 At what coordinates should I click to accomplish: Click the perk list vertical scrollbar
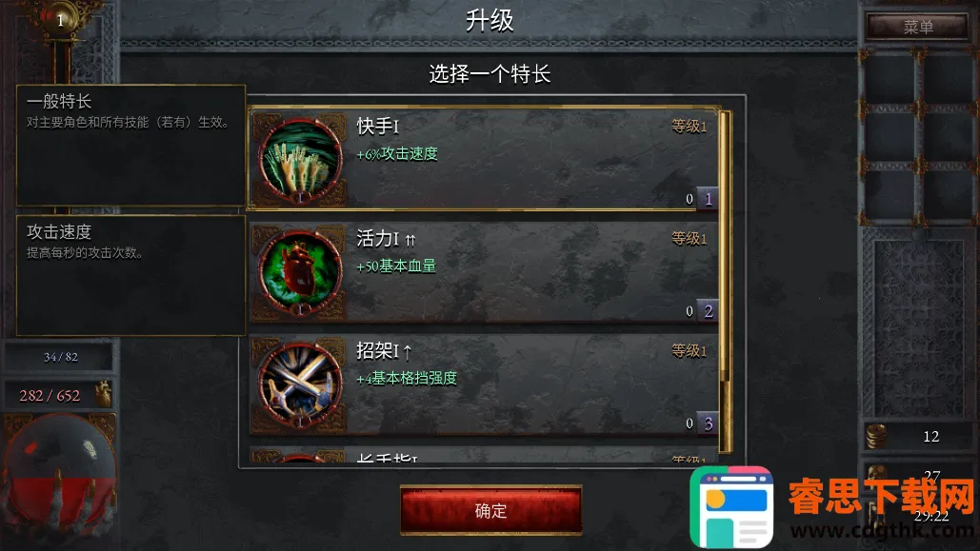[725, 281]
